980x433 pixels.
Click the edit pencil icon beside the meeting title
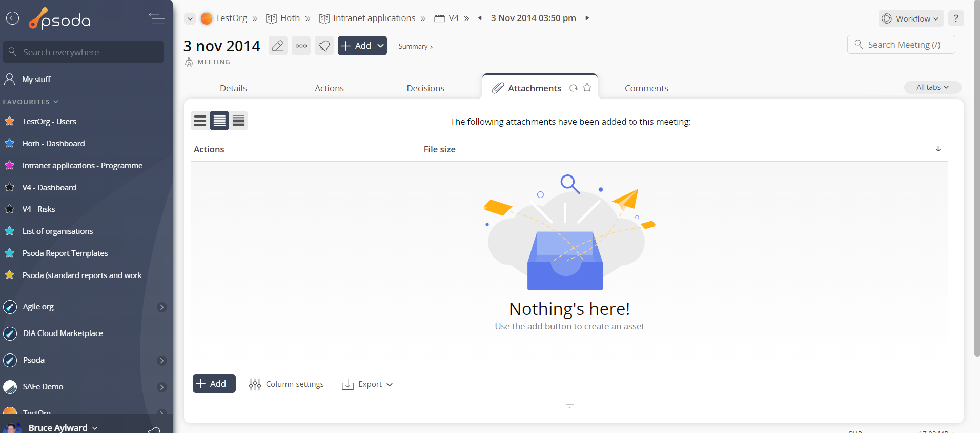pyautogui.click(x=278, y=46)
